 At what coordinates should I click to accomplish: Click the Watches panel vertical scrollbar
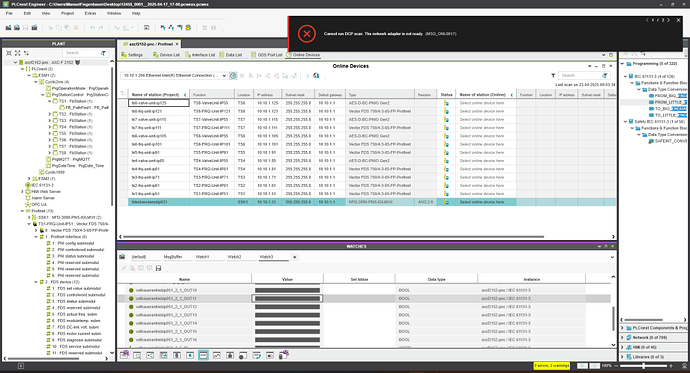(x=613, y=318)
